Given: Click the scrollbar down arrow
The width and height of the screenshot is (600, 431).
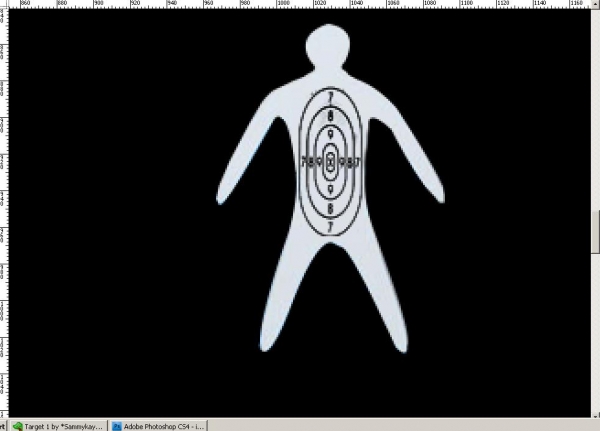Looking at the screenshot, I should pyautogui.click(x=595, y=415).
